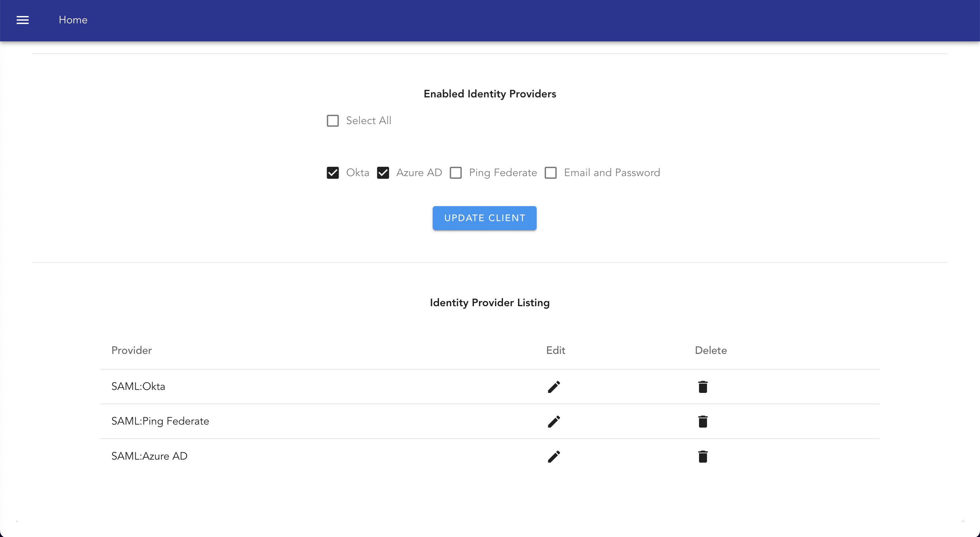Click the edit pencil for SAML:Azure AD
The height and width of the screenshot is (537, 980).
(554, 456)
